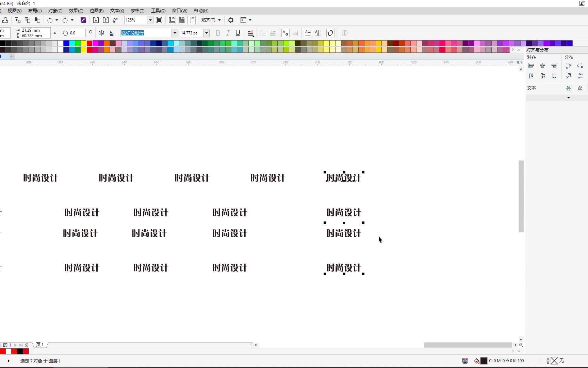Pick the red swatch in document palette
The height and width of the screenshot is (368, 588).
pos(3,351)
